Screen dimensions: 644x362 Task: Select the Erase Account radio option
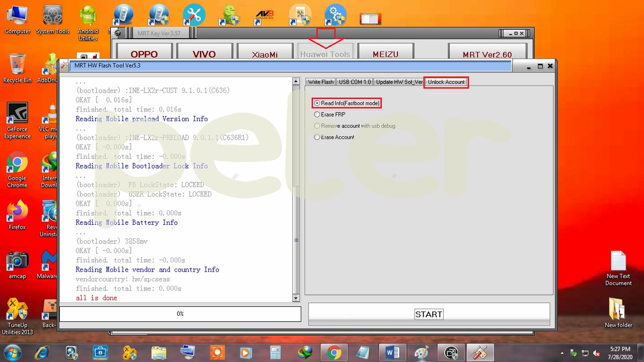pyautogui.click(x=334, y=137)
